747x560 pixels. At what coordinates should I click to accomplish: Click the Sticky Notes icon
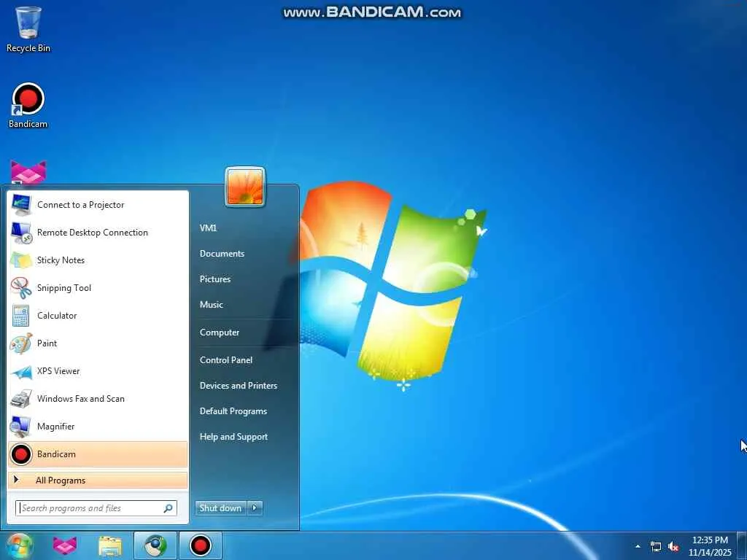coord(21,260)
